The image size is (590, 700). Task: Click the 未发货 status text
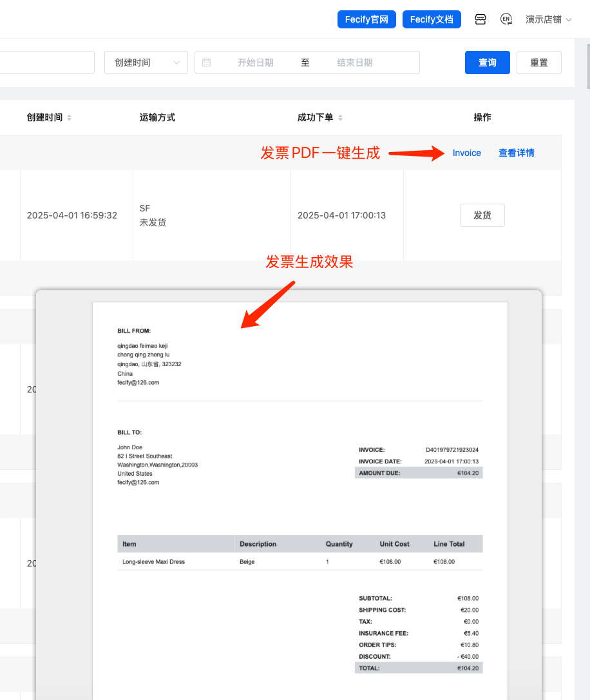[153, 222]
